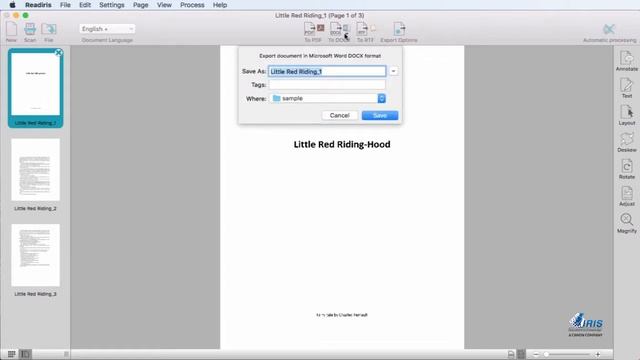Open the Settings menu
Viewport: 640px width, 360px height.
(x=112, y=5)
